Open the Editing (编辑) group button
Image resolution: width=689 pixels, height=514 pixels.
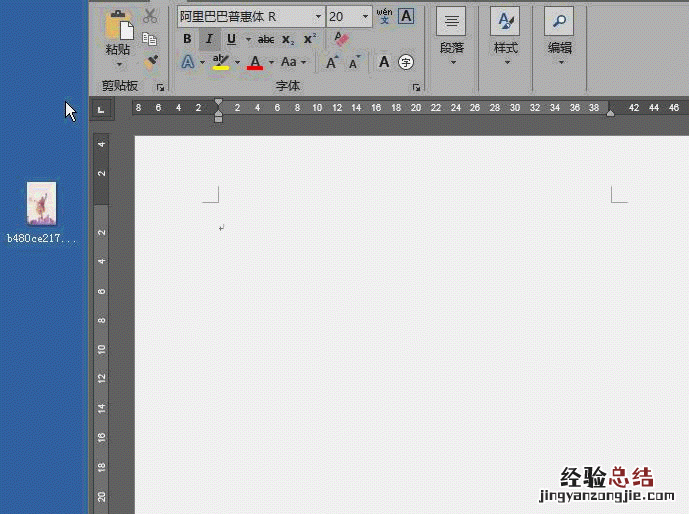559,35
